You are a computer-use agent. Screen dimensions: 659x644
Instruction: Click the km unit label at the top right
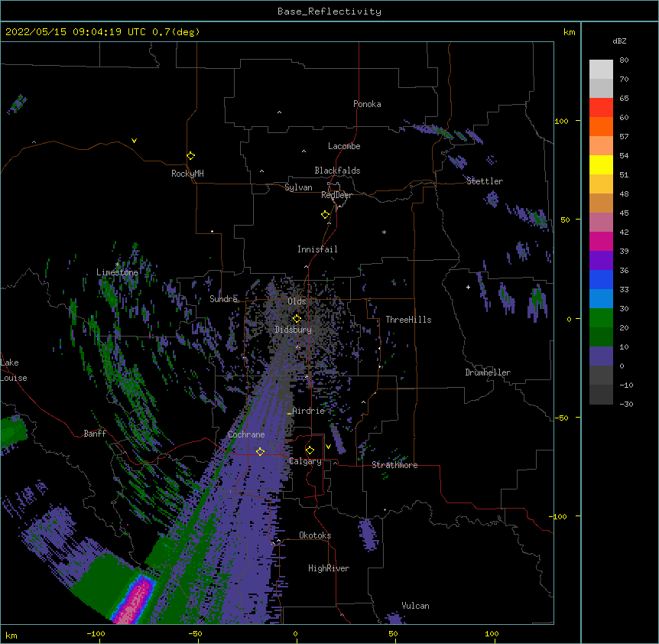pos(569,32)
